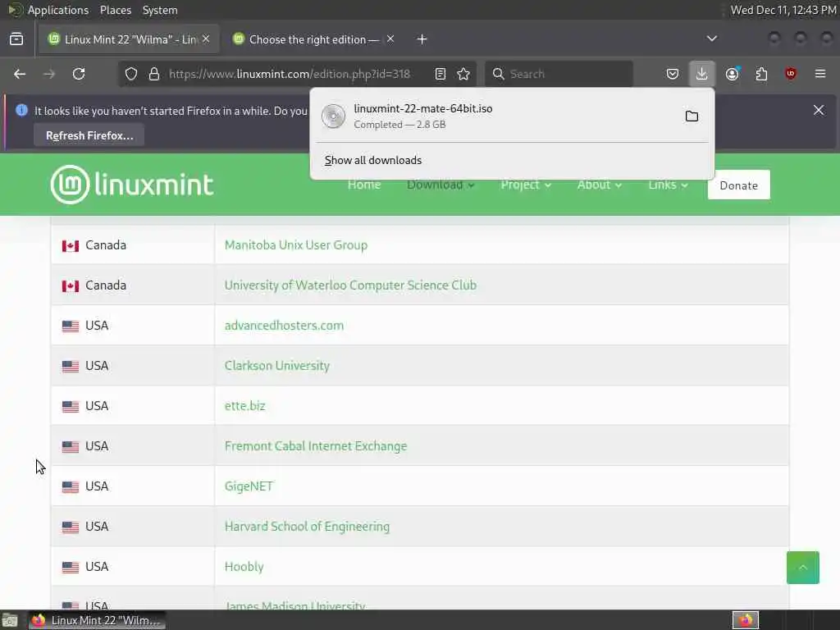Open Fremont Cabal Internet Exchange mirror

point(316,446)
